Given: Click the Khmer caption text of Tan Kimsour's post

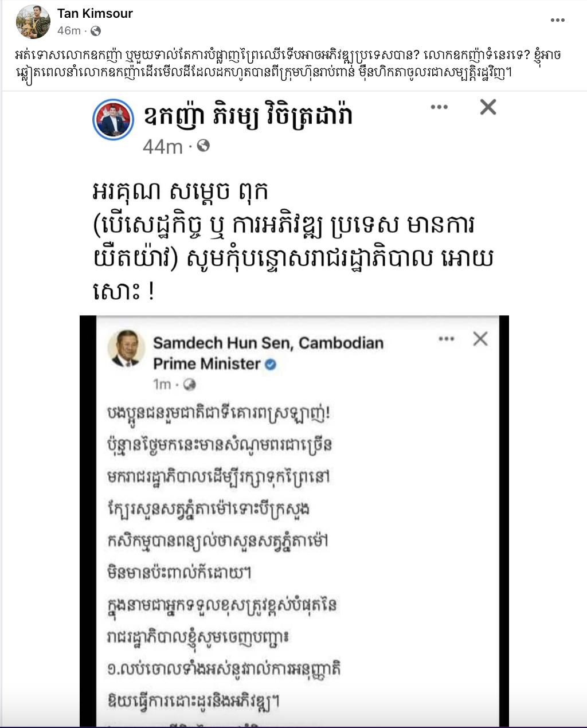Looking at the screenshot, I should 287,64.
